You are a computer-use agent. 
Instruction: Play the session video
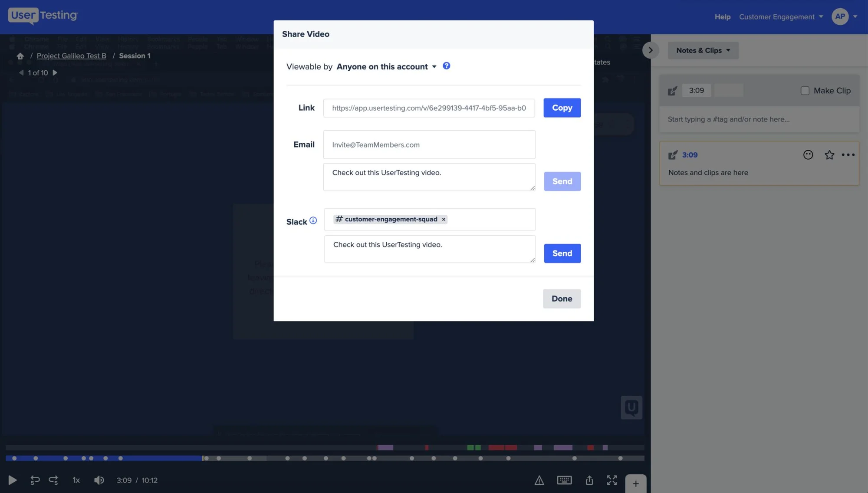[13, 480]
